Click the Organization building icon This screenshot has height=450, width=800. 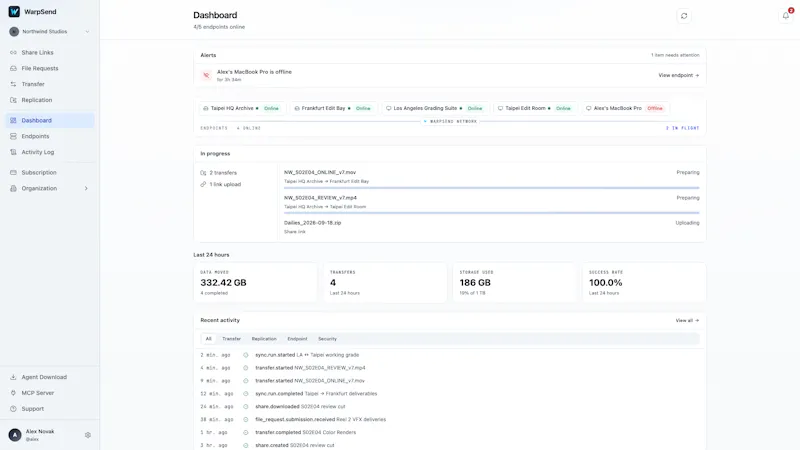click(13, 188)
